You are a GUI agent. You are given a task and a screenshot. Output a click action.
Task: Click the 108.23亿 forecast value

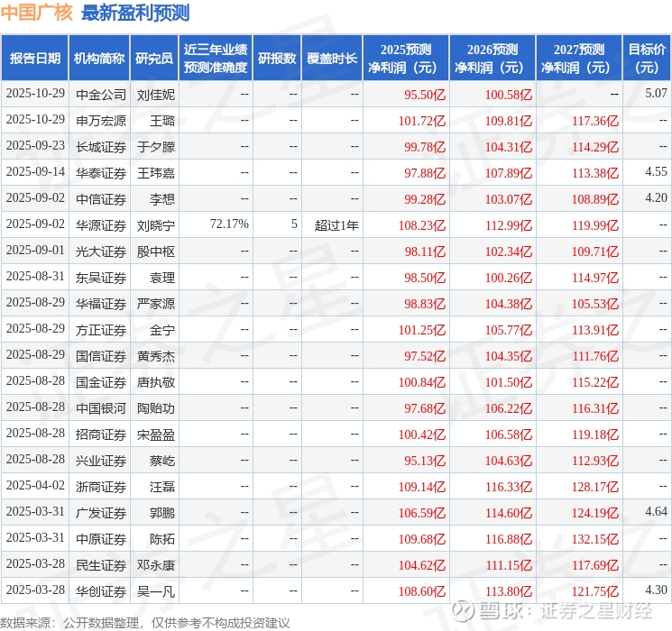coord(422,225)
